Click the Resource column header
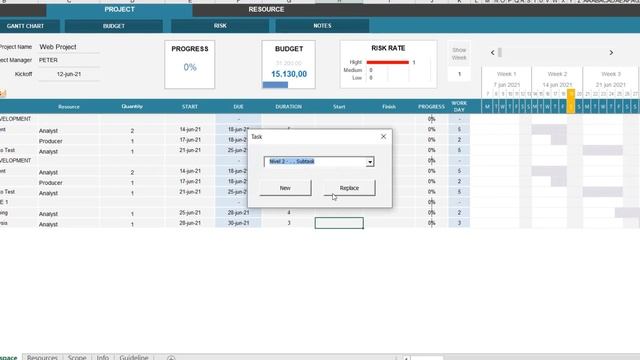The image size is (640, 360). (69, 107)
